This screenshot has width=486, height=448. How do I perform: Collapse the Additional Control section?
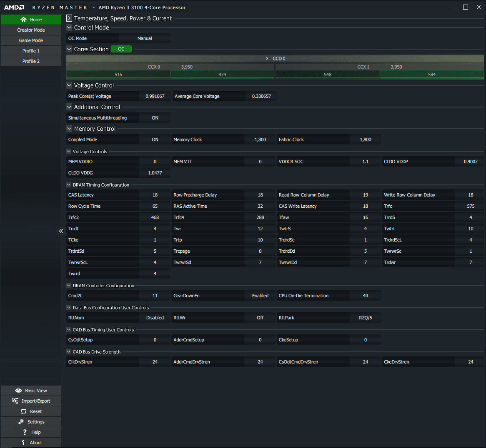[x=69, y=107]
